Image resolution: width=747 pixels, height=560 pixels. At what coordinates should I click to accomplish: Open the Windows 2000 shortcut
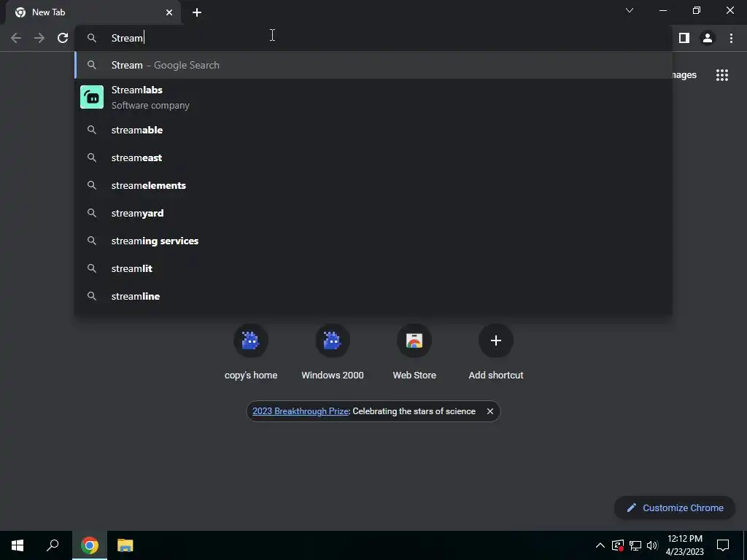333,351
